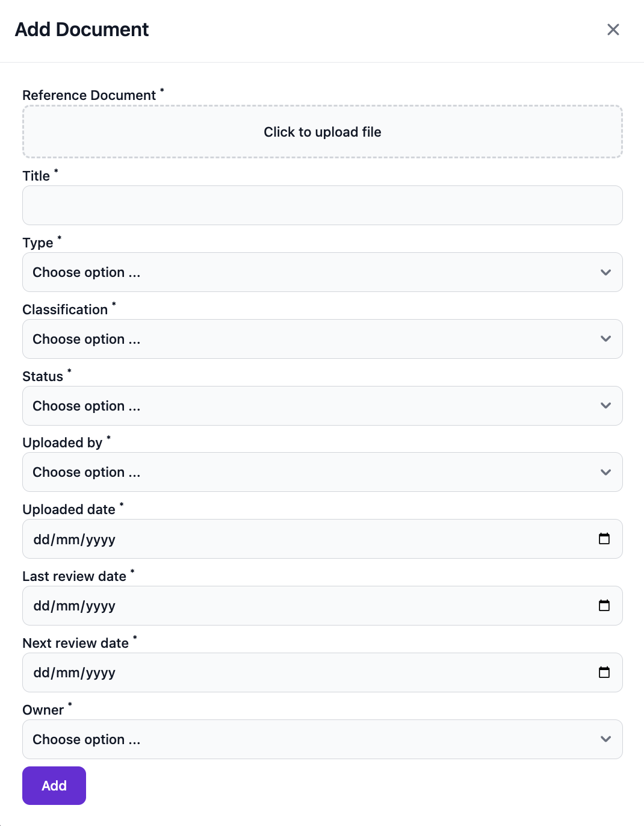Focus the Title text field
The height and width of the screenshot is (826, 644).
pyautogui.click(x=322, y=205)
